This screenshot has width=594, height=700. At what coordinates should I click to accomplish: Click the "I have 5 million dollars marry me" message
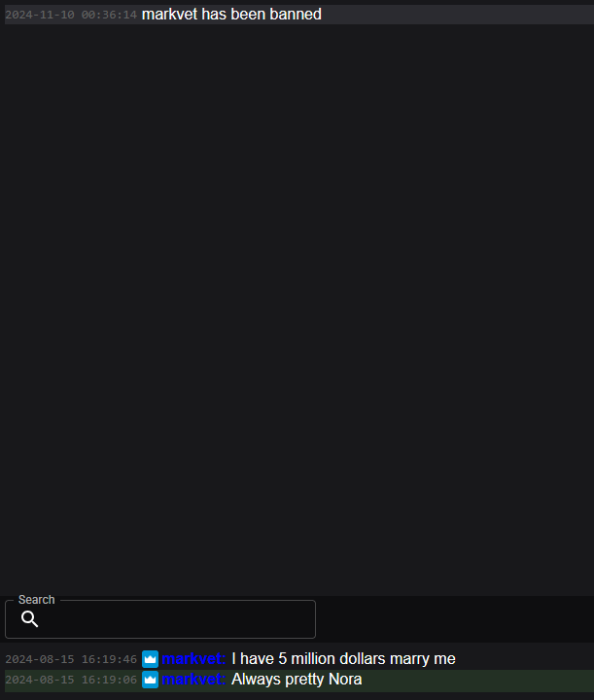pyautogui.click(x=343, y=659)
